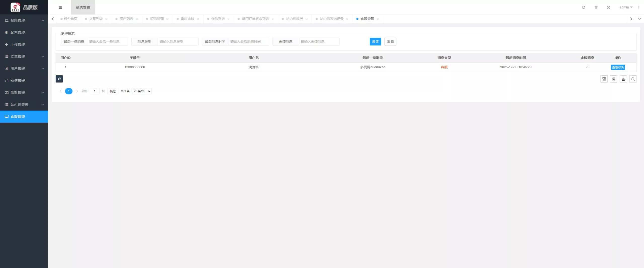Click the table search magnifier icon
Viewport: 644px width, 268px height.
[x=633, y=79]
